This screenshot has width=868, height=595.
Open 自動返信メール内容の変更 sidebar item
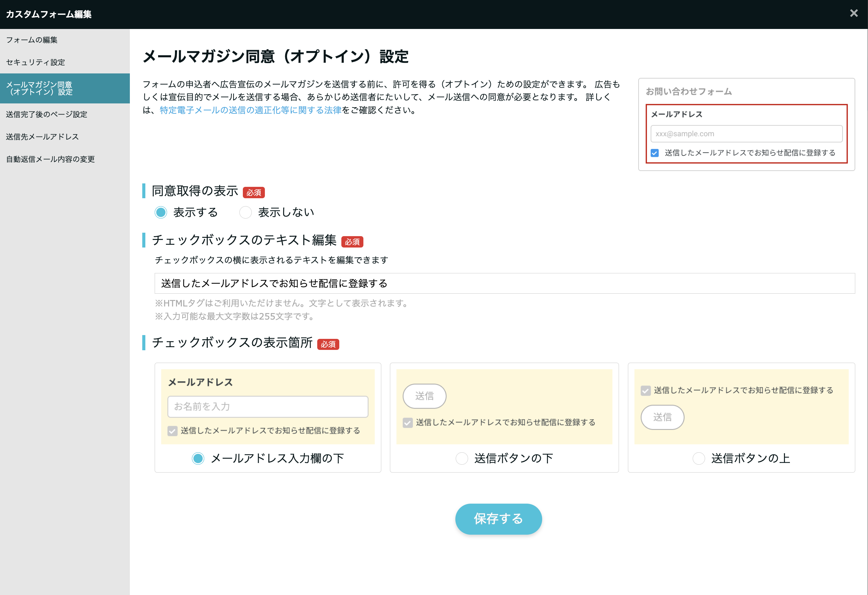point(65,159)
